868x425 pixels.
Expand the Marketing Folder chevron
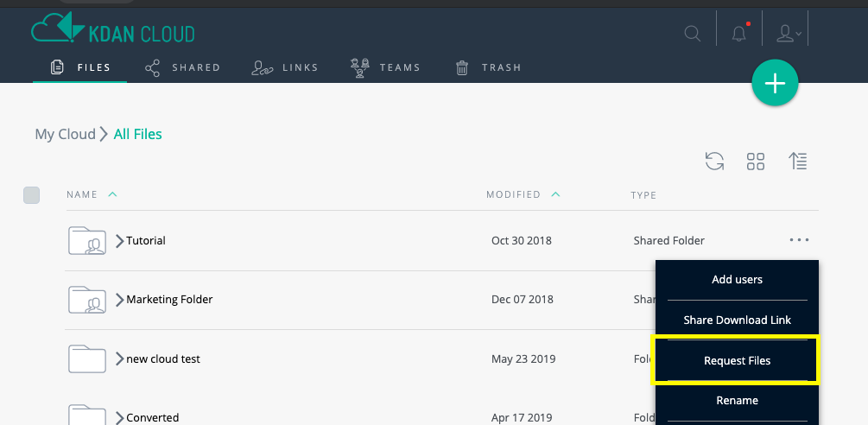click(119, 300)
